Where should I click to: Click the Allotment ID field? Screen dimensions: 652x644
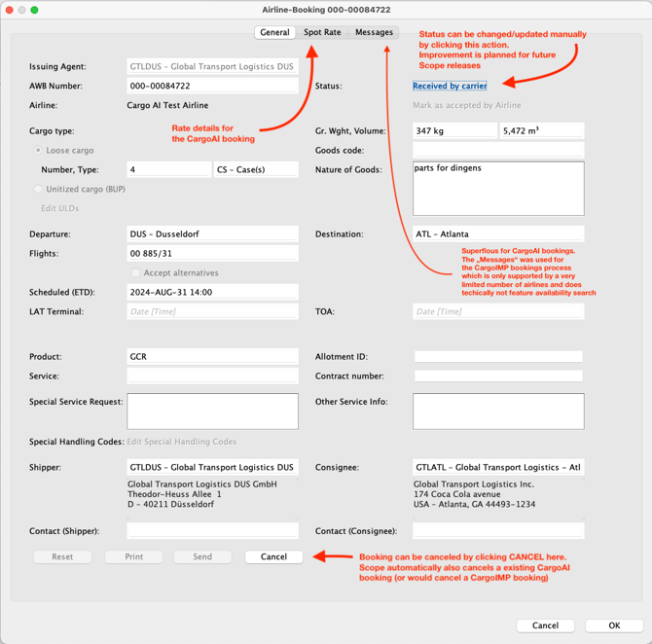coord(498,356)
